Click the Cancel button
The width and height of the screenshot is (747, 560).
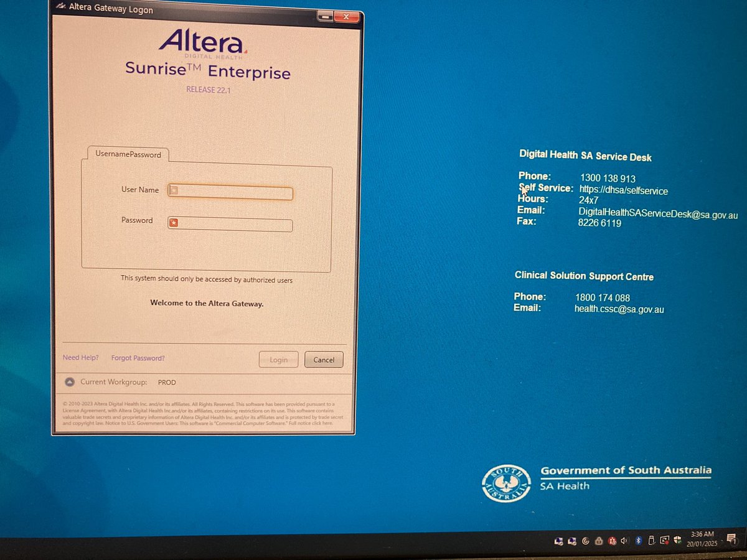click(x=324, y=360)
